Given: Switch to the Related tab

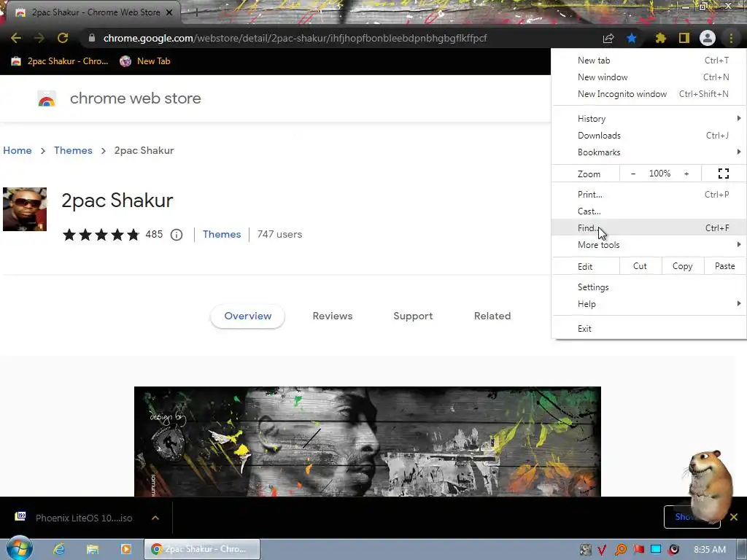Looking at the screenshot, I should pos(492,316).
